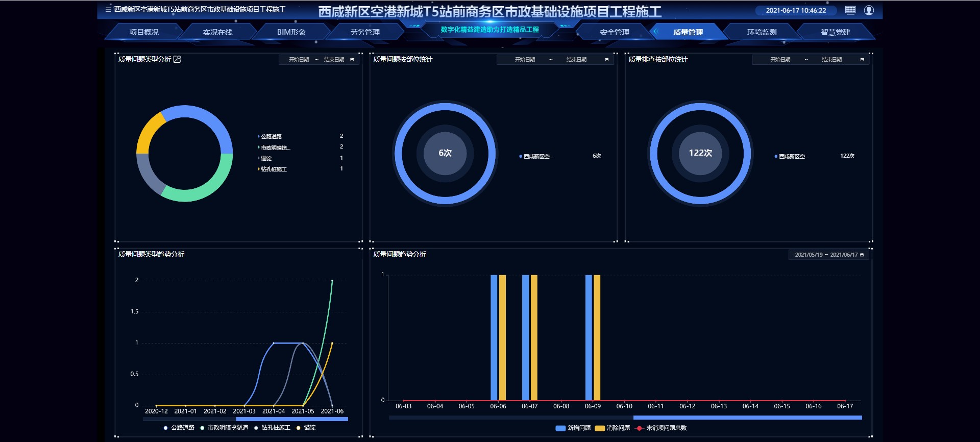Open the 2021/05/19 ~ 2021/06/17 date range picker
The height and width of the screenshot is (442, 980).
(826, 255)
